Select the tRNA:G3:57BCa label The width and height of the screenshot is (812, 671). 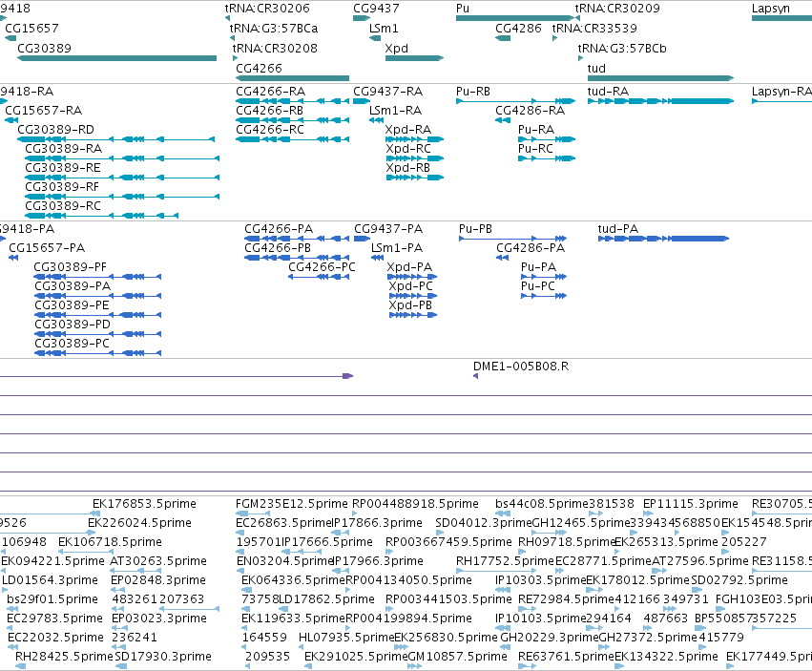(274, 28)
